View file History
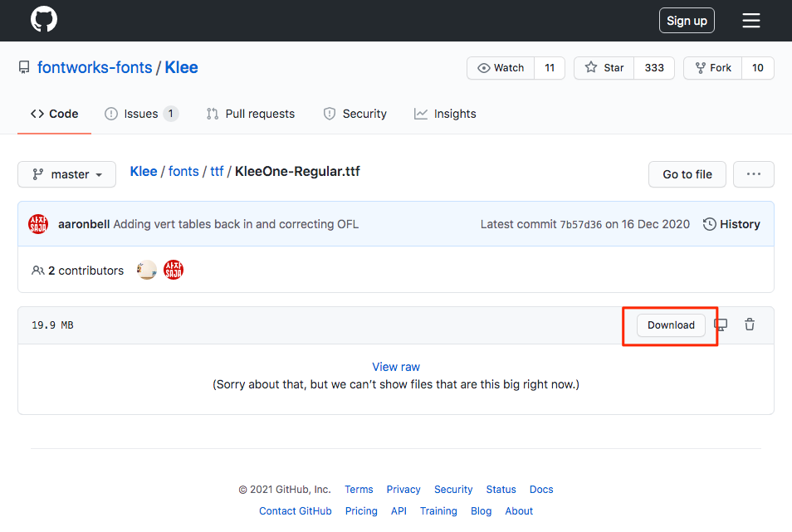The image size is (792, 532). pyautogui.click(x=731, y=224)
